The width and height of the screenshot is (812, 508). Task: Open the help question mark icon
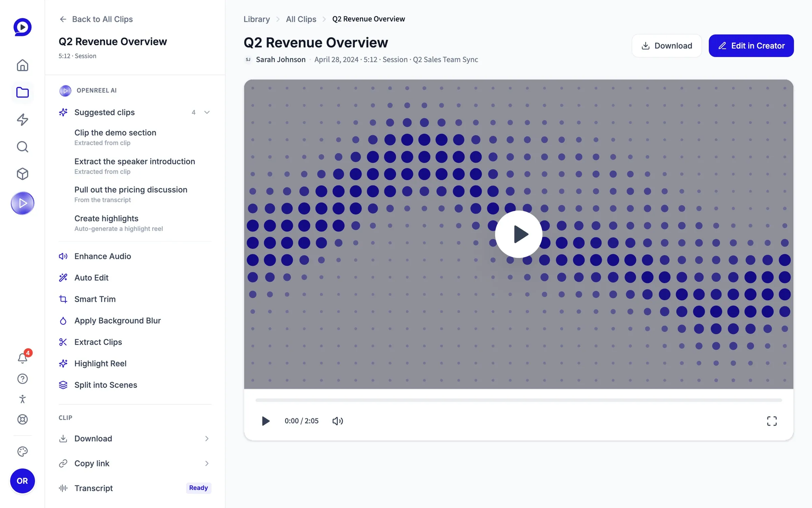tap(22, 379)
